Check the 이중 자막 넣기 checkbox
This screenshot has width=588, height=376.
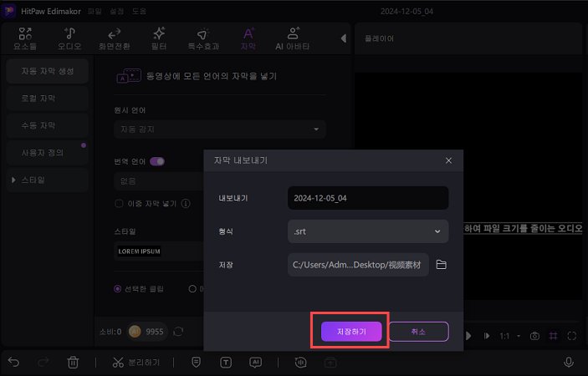[119, 203]
